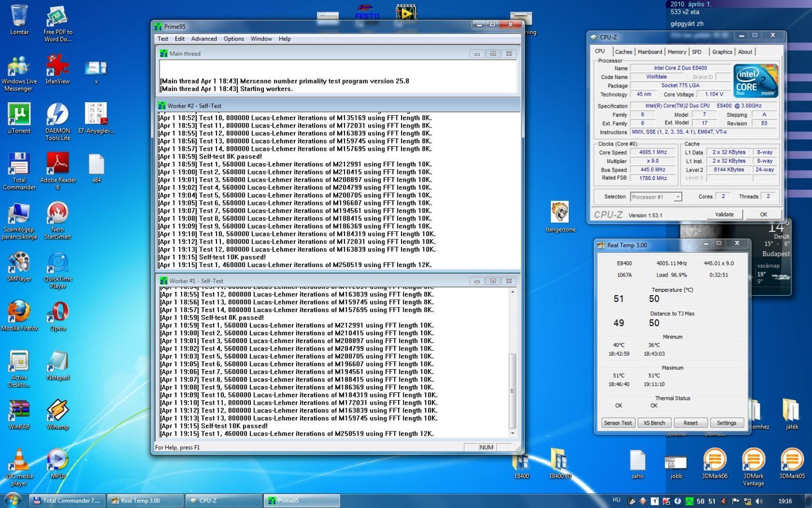Launch Mozilla Firefox from desktop
The image size is (812, 508).
pyautogui.click(x=19, y=316)
